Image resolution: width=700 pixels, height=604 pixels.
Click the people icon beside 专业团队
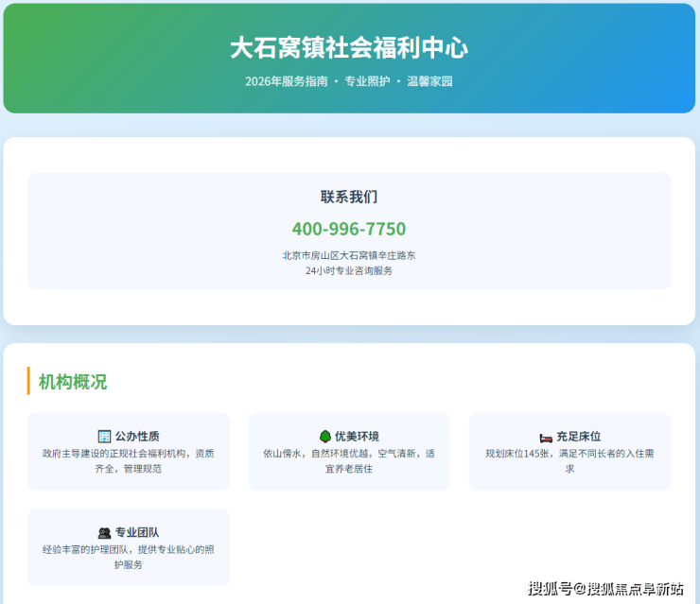pyautogui.click(x=104, y=533)
